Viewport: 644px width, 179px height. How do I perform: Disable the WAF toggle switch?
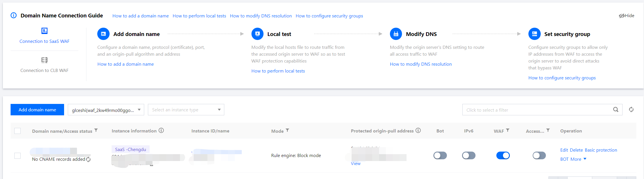503,156
